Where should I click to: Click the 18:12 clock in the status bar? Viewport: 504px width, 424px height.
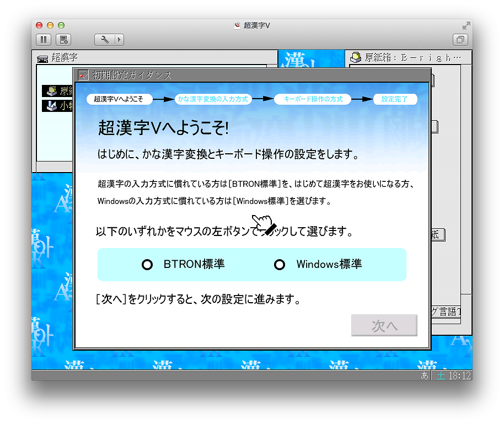point(459,376)
